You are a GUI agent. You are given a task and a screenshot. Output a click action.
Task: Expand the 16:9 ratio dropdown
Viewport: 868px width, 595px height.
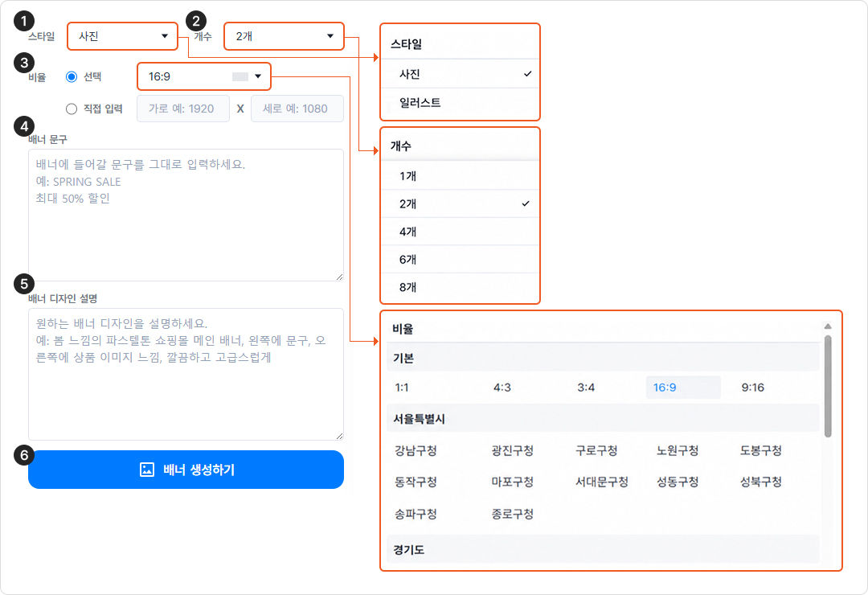click(x=203, y=76)
